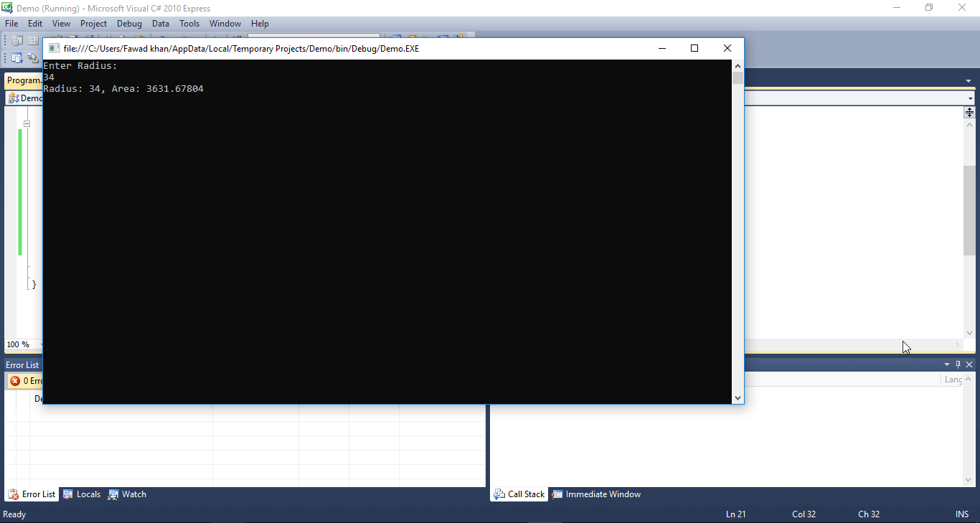Viewport: 980px width, 523px height.
Task: Switch to the Immediate Window tab
Action: (596, 494)
